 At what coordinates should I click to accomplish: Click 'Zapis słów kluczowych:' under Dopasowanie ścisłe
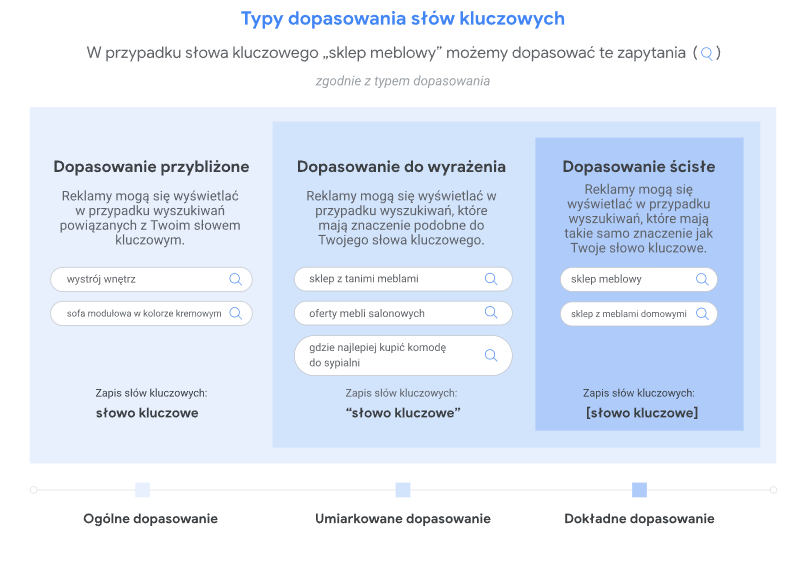coord(639,393)
